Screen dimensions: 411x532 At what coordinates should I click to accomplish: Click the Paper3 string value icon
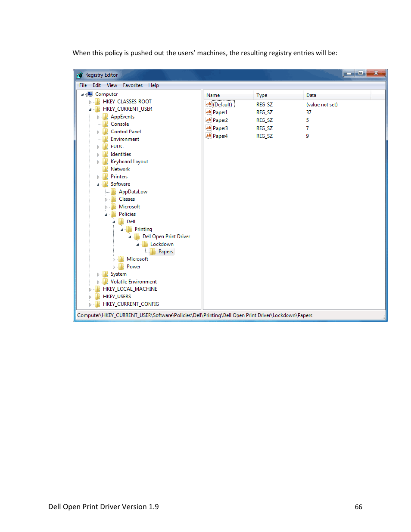[x=209, y=128]
